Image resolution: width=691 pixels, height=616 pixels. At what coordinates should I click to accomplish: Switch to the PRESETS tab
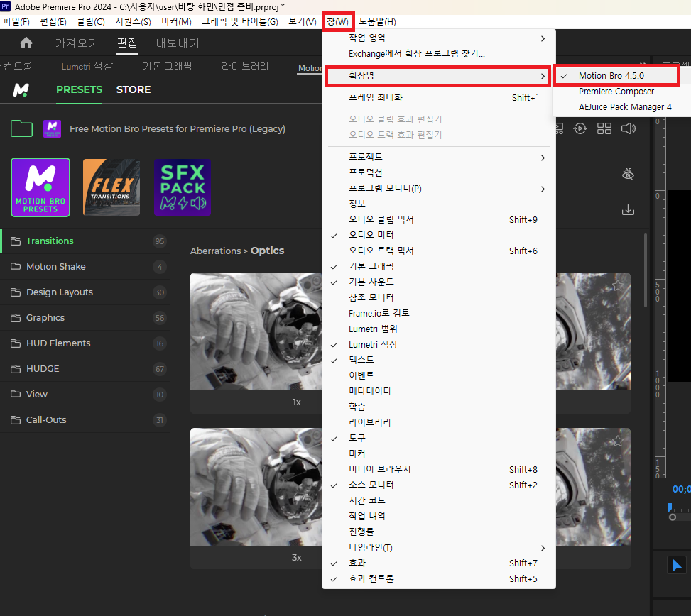pyautogui.click(x=79, y=90)
